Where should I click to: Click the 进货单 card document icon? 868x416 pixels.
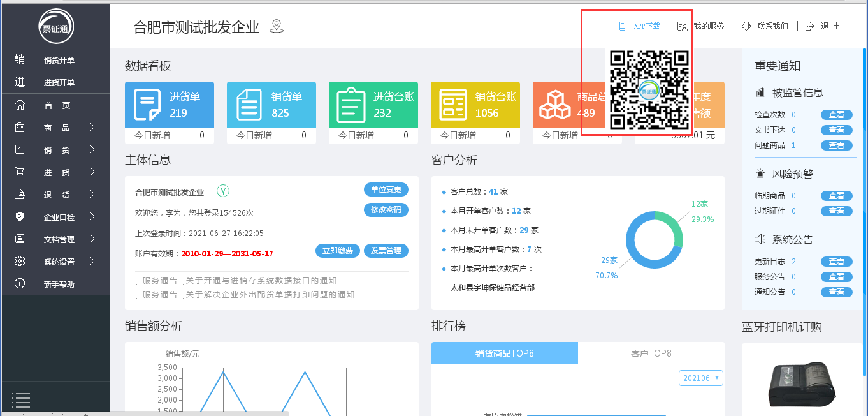point(147,105)
